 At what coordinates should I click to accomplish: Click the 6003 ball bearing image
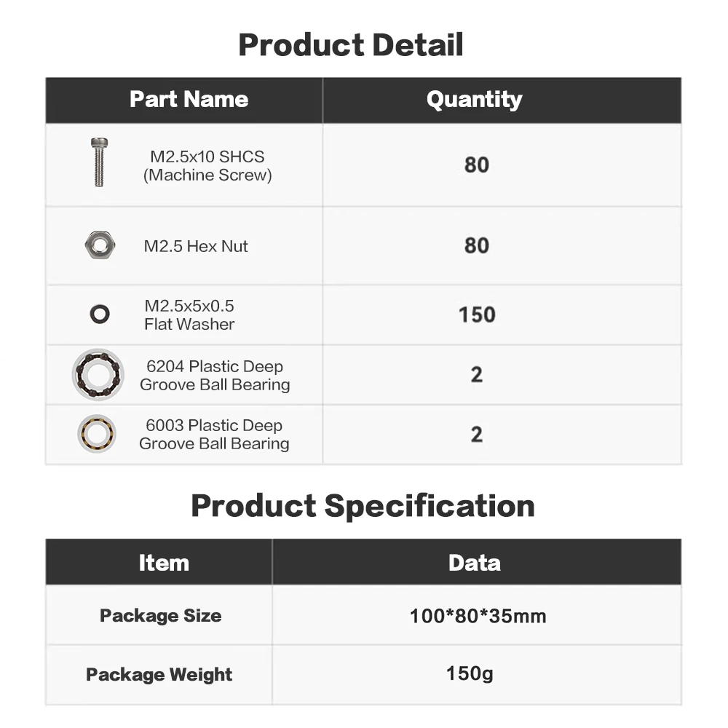98,434
